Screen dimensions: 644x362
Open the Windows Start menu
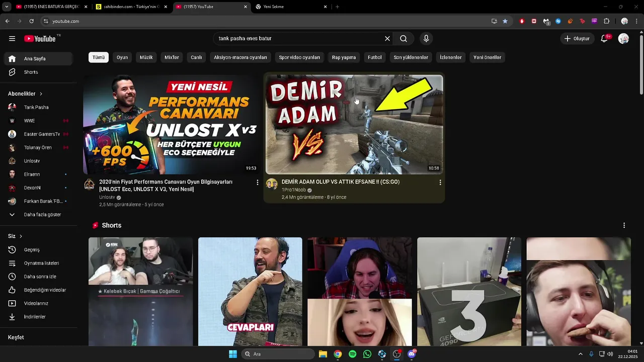tap(233, 354)
